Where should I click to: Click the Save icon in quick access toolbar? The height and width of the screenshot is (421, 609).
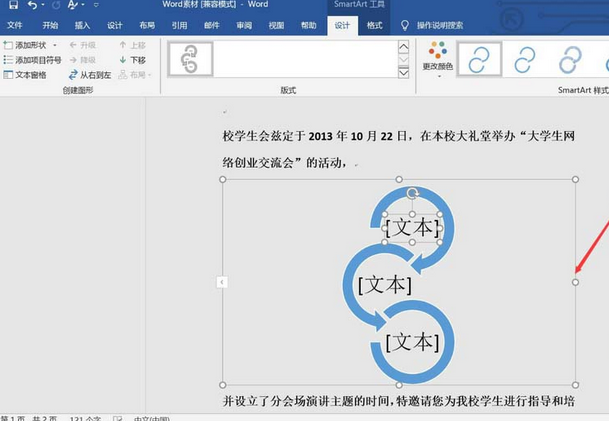point(13,6)
